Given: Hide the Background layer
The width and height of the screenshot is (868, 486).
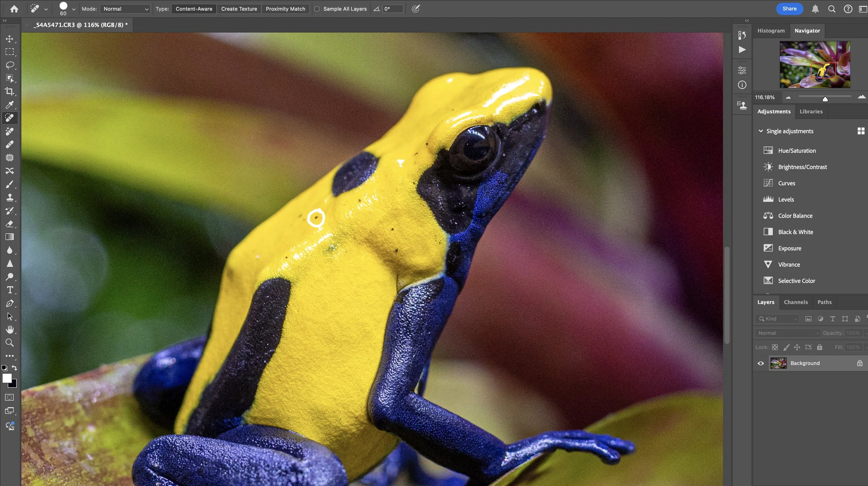Looking at the screenshot, I should [760, 363].
